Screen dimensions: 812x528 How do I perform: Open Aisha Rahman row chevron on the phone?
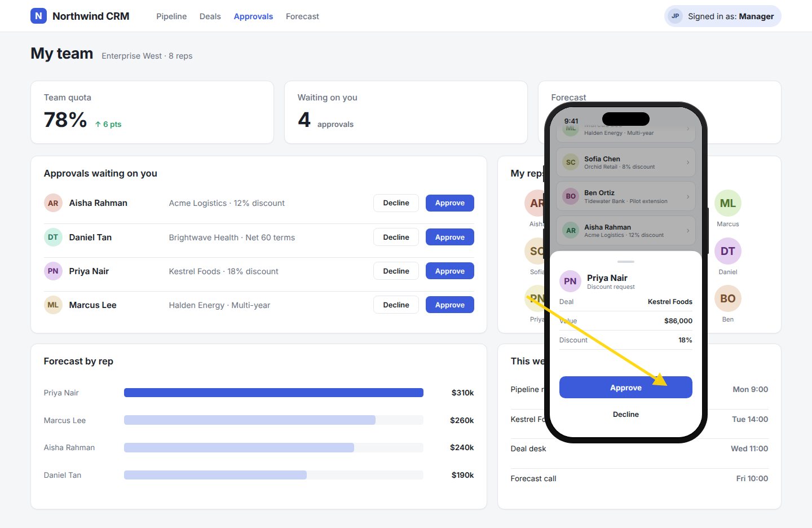[688, 231]
